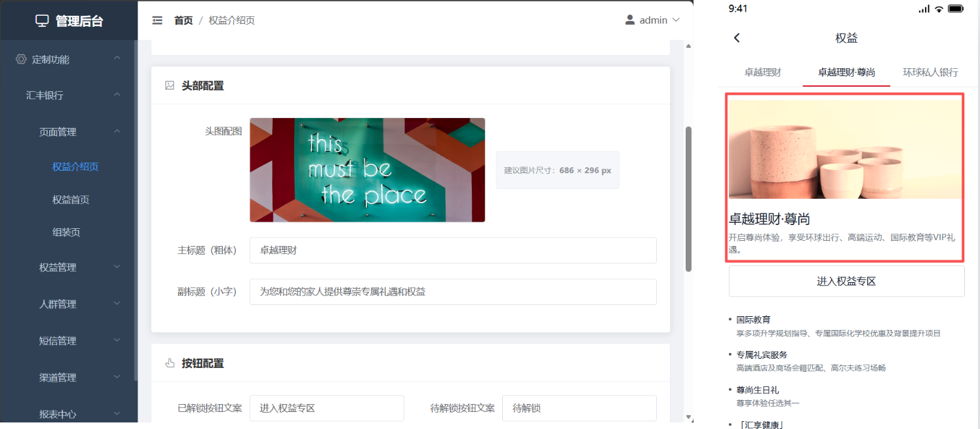Tap the 进入权益专区 button in preview
Image resolution: width=980 pixels, height=429 pixels.
tap(846, 281)
